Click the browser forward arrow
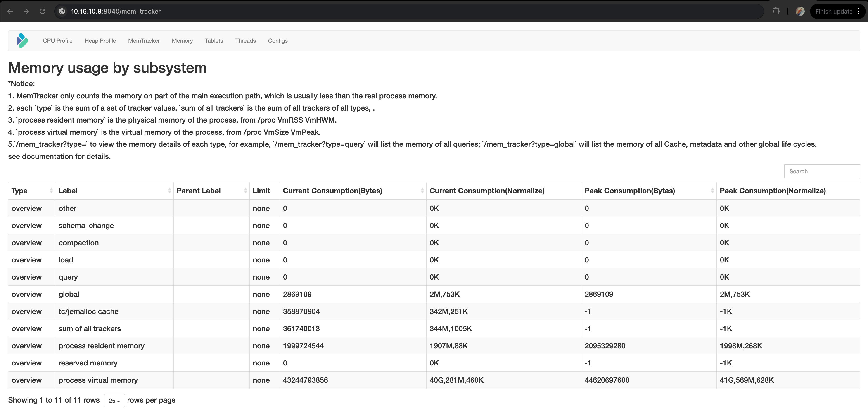This screenshot has width=868, height=415. pos(26,12)
